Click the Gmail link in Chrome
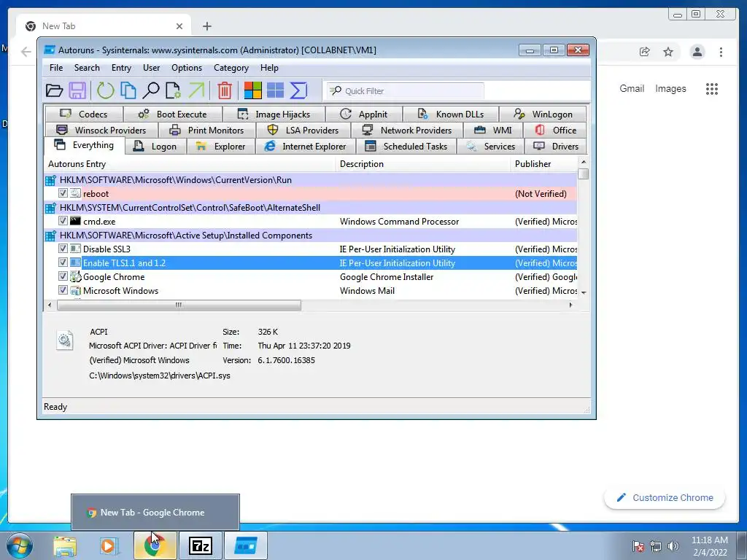Screen dimensions: 747x560 [632, 88]
